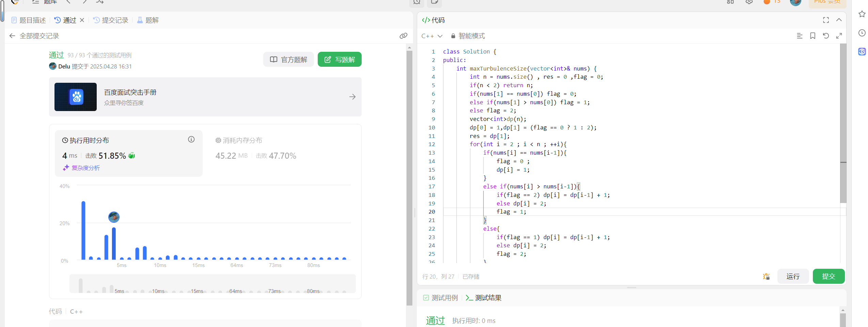Toggle 智能模式 lock setting
Screen dimensions: 868x327
click(x=468, y=36)
